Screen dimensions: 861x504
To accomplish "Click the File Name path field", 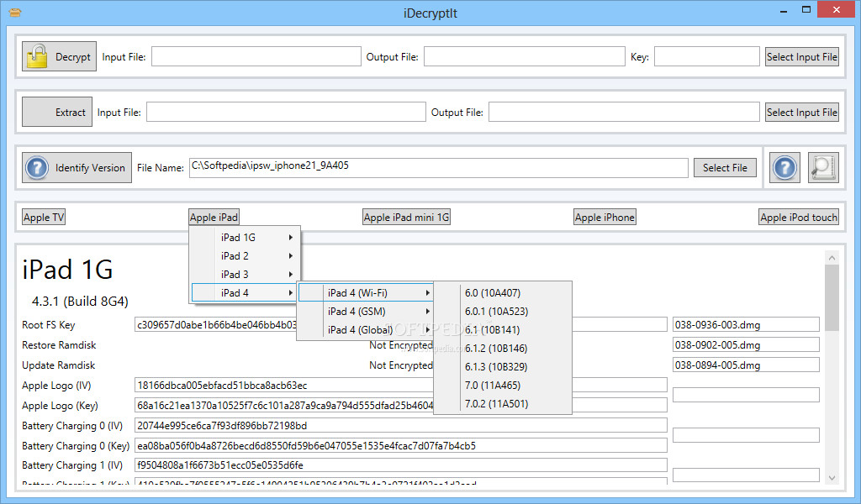I will (439, 168).
